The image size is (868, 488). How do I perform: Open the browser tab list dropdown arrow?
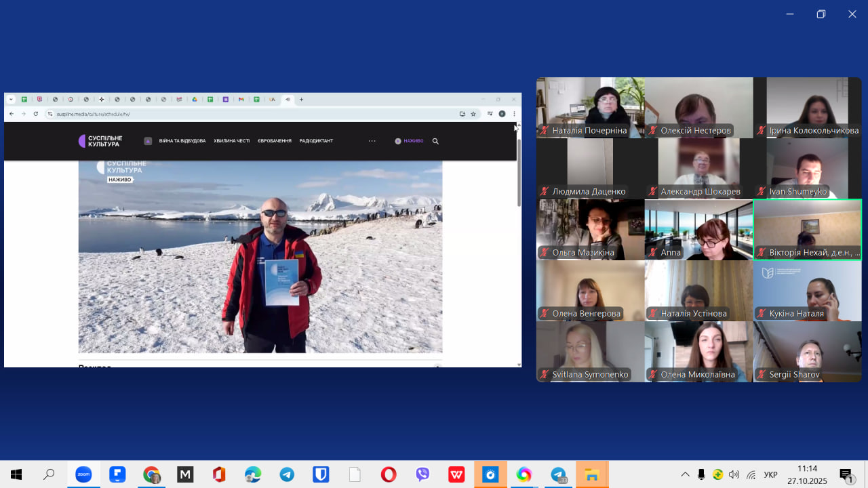pos(11,100)
